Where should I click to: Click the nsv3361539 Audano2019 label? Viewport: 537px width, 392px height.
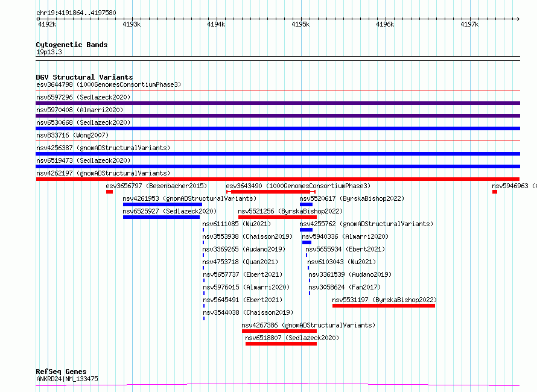pos(350,274)
